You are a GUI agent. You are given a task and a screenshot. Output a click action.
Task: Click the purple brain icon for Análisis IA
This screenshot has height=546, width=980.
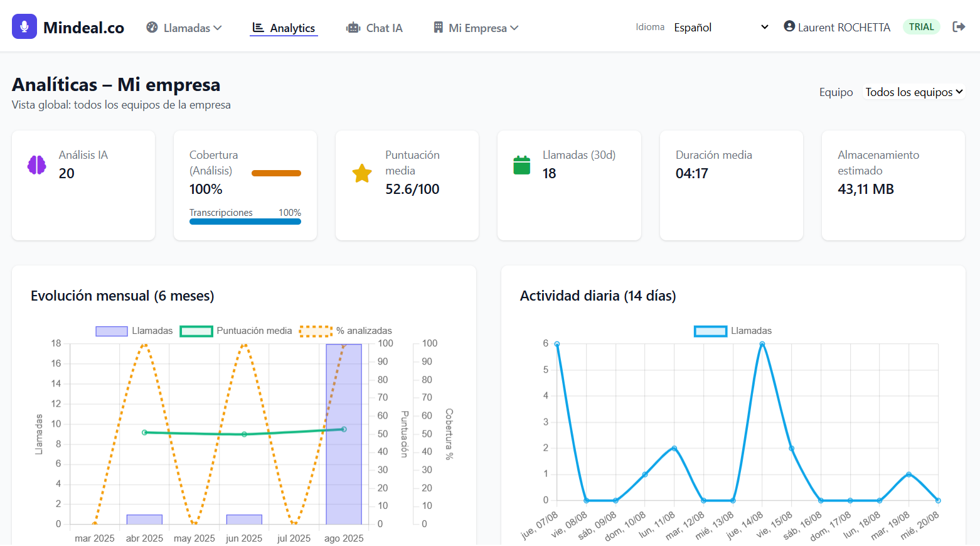pyautogui.click(x=36, y=164)
